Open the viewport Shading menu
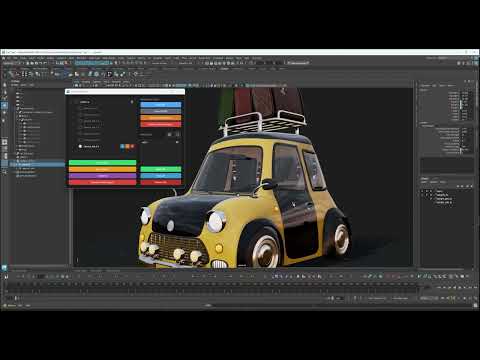Viewport: 480px width, 360px height. pyautogui.click(x=86, y=81)
